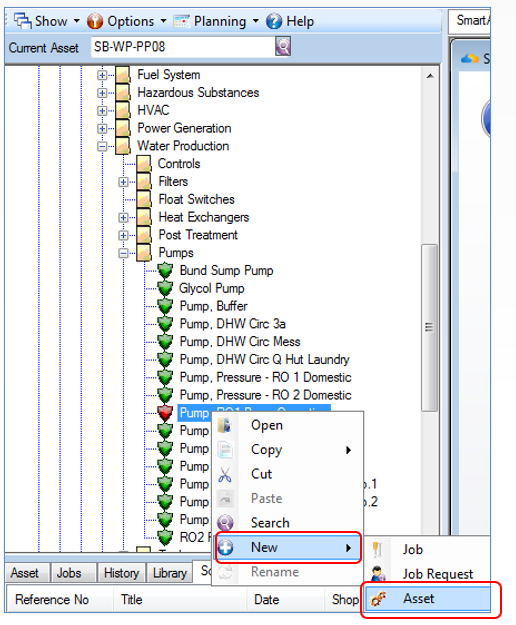Click the search icon beside Current Asset field
The height and width of the screenshot is (625, 516).
283,47
